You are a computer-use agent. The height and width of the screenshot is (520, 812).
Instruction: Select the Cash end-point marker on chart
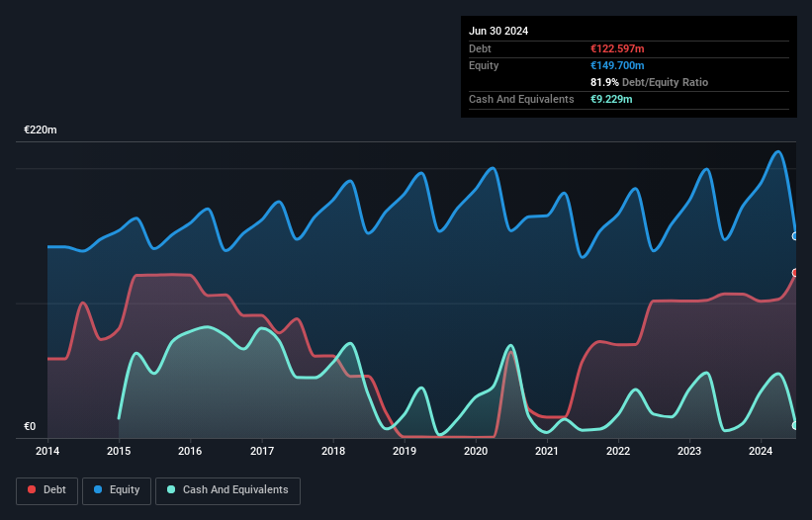(795, 425)
